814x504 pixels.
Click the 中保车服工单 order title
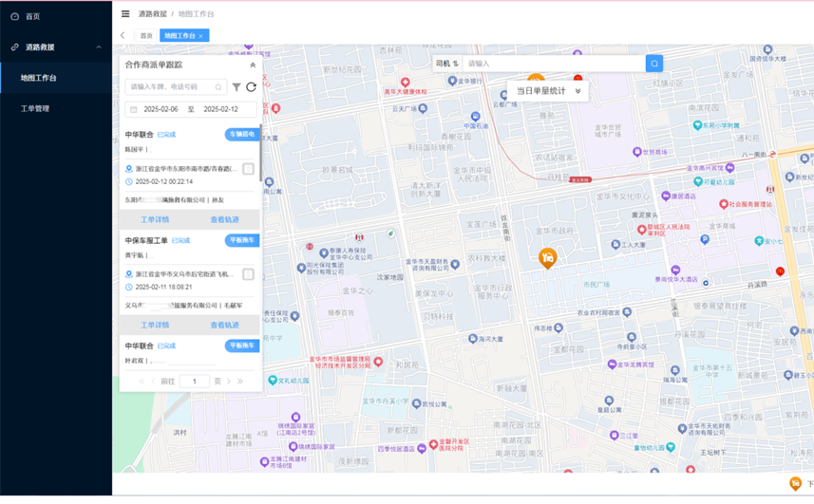click(x=146, y=240)
